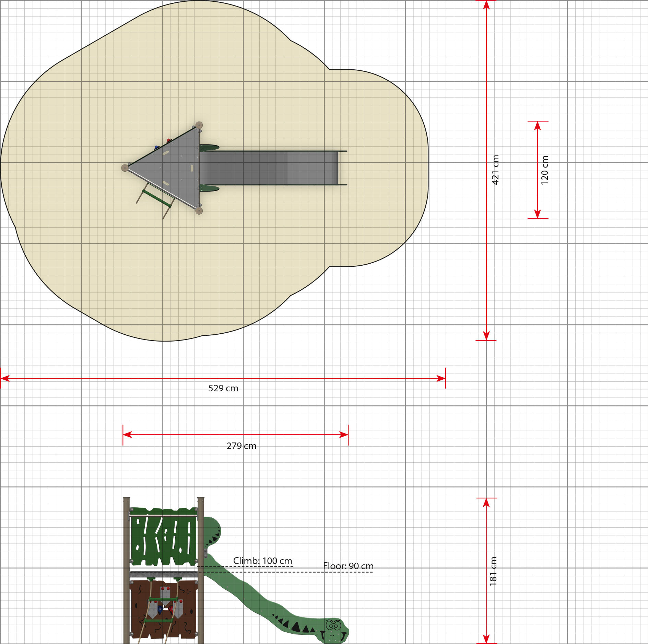The image size is (648, 644).
Task: Click the 279 cm dimension label
Action: (x=241, y=446)
